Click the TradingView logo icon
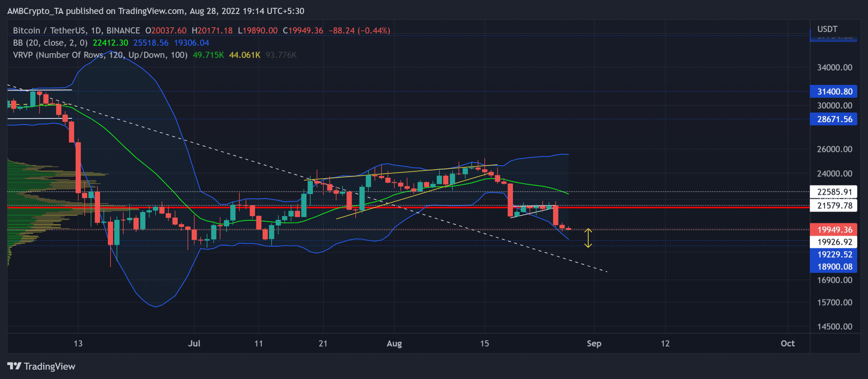This screenshot has height=379, width=868. pyautogui.click(x=14, y=366)
